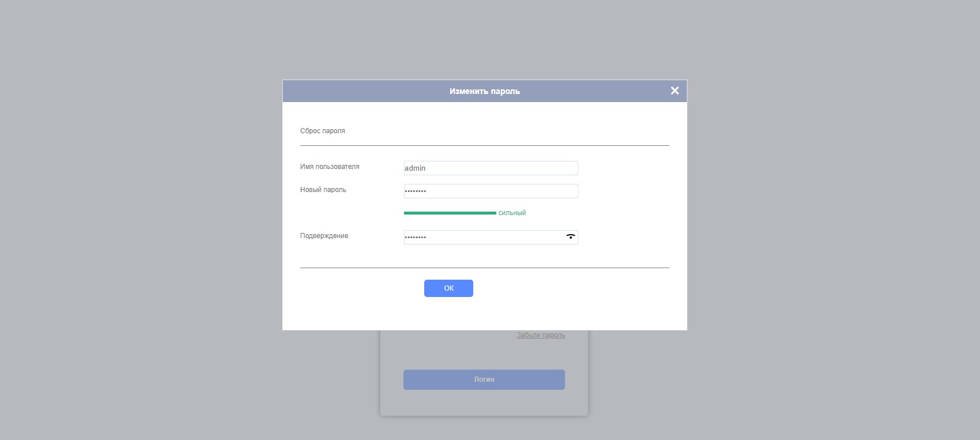980x440 pixels.
Task: Focus the password confirmation input field
Action: click(482, 237)
